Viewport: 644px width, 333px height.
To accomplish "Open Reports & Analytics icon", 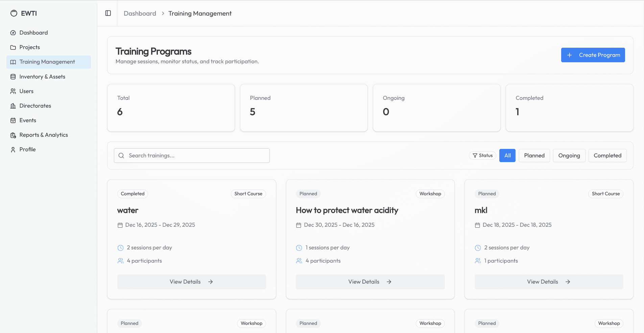I will pyautogui.click(x=13, y=135).
